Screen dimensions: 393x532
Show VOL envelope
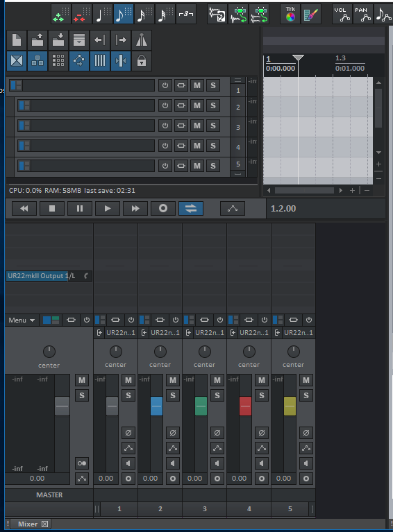click(x=342, y=15)
